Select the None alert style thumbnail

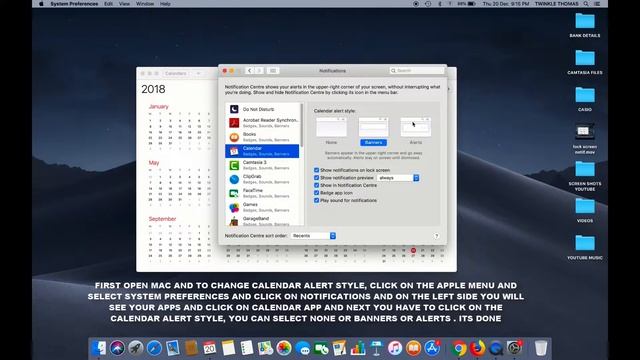(331, 127)
